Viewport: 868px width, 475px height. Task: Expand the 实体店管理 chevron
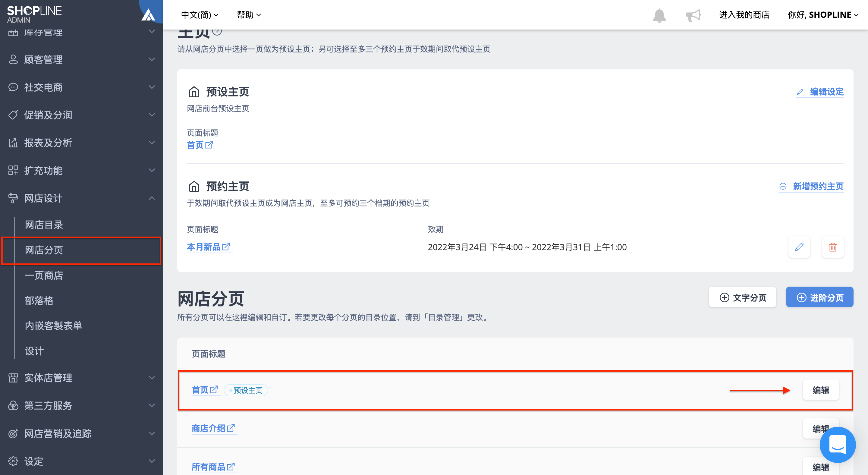tap(152, 378)
